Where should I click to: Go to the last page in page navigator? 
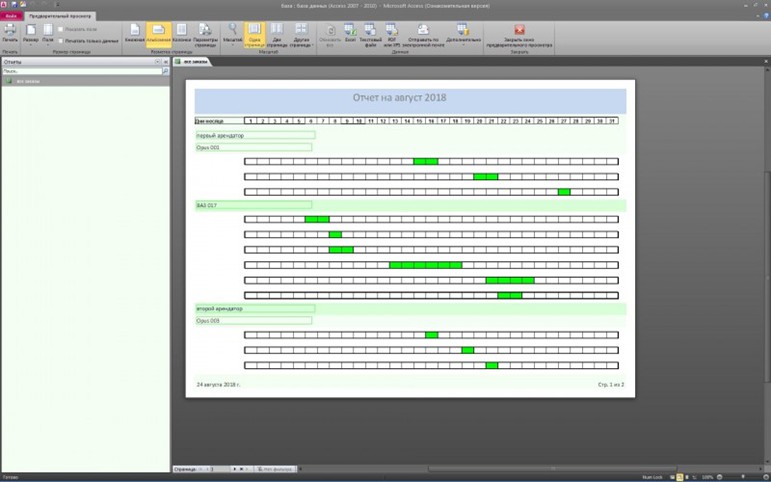(x=241, y=469)
